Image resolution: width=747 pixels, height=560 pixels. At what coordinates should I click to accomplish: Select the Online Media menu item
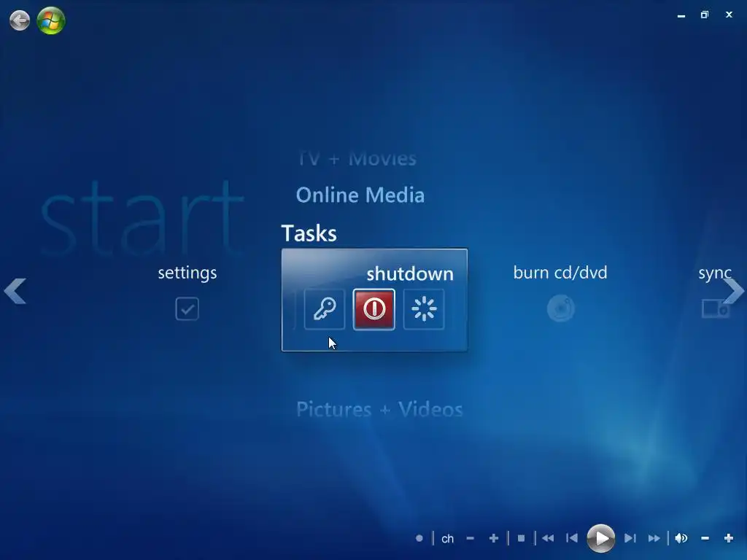coord(360,195)
